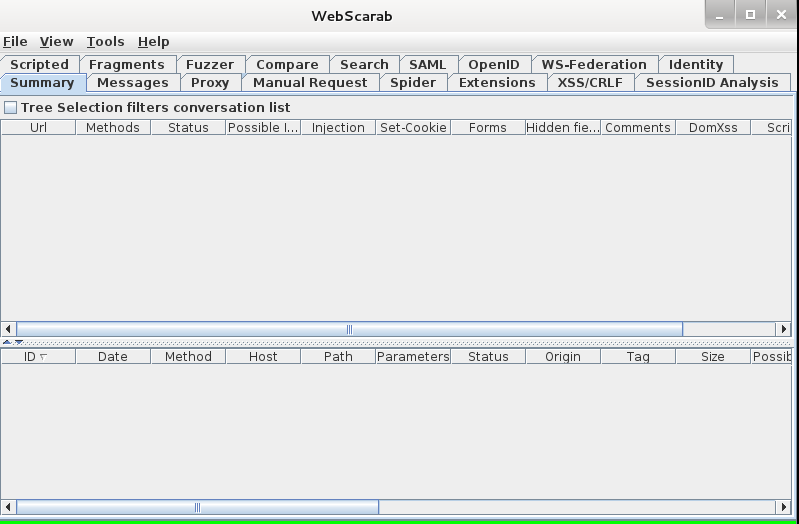Select the Summary tab
Viewport: 799px width, 524px height.
click(x=42, y=83)
